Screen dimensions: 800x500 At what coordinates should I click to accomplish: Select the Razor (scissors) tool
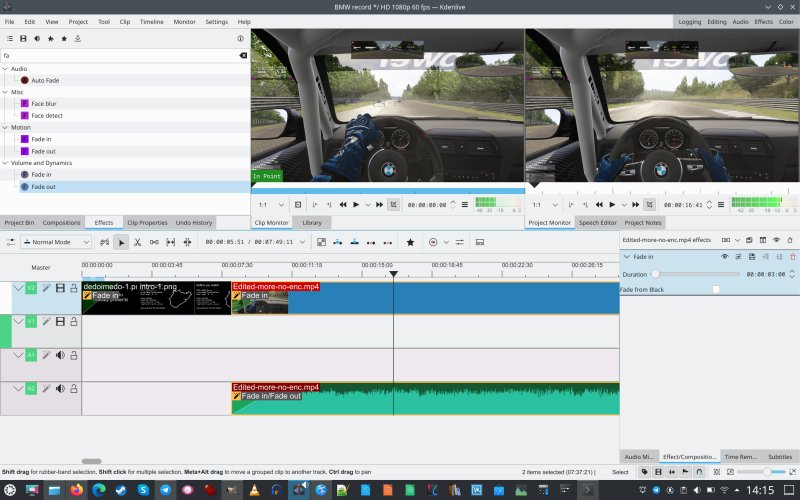point(137,242)
